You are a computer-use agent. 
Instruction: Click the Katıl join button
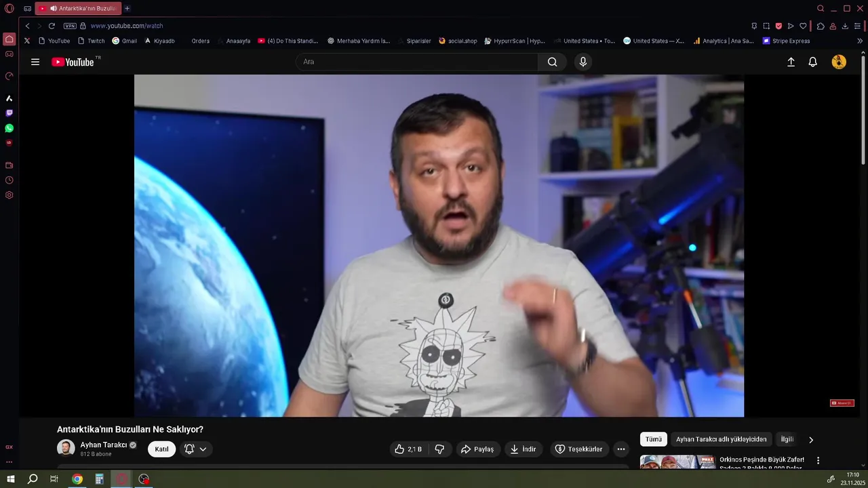161,449
